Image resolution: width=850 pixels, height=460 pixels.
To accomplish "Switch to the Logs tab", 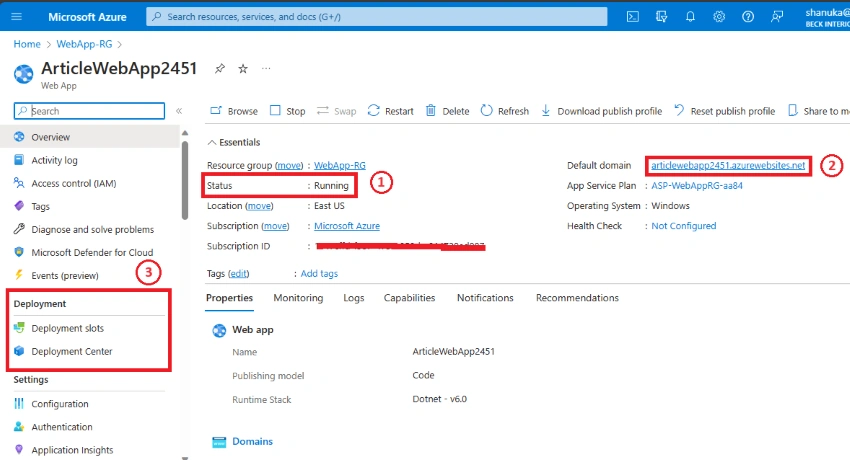I will click(x=353, y=298).
